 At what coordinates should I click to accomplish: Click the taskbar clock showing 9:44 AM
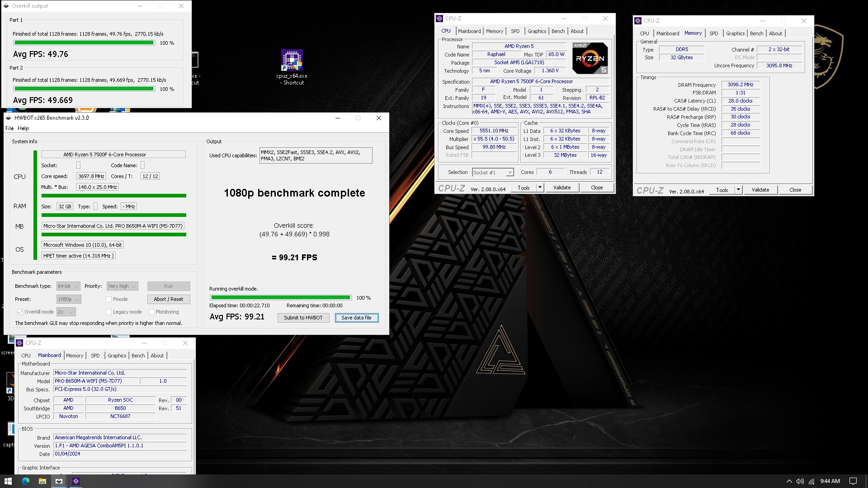pos(830,481)
